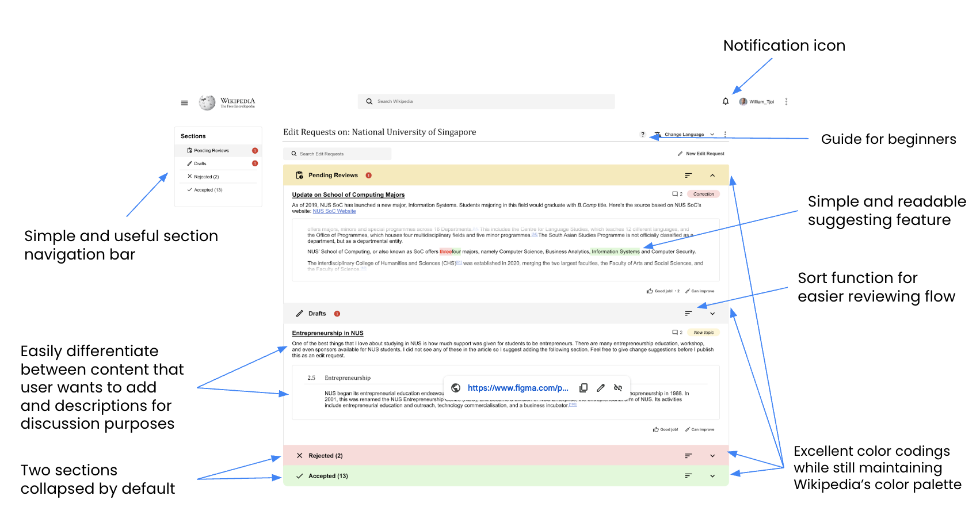Open the Change Language dropdown
The height and width of the screenshot is (507, 980).
[685, 135]
